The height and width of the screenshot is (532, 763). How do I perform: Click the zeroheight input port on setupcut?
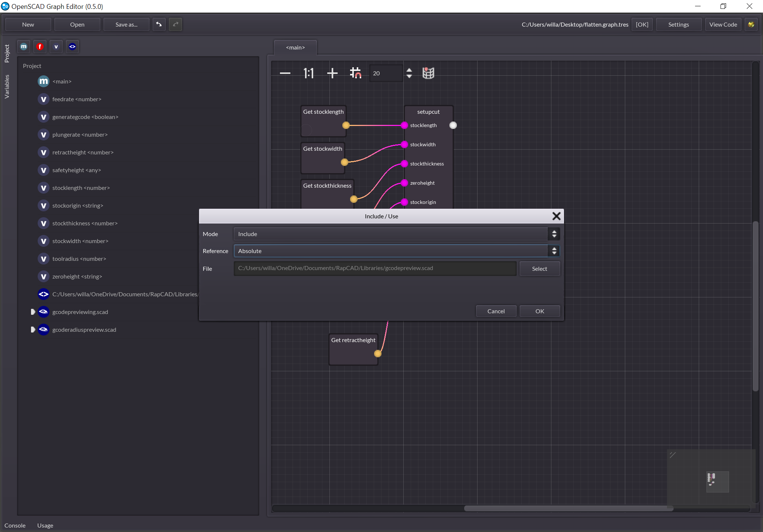pos(404,183)
